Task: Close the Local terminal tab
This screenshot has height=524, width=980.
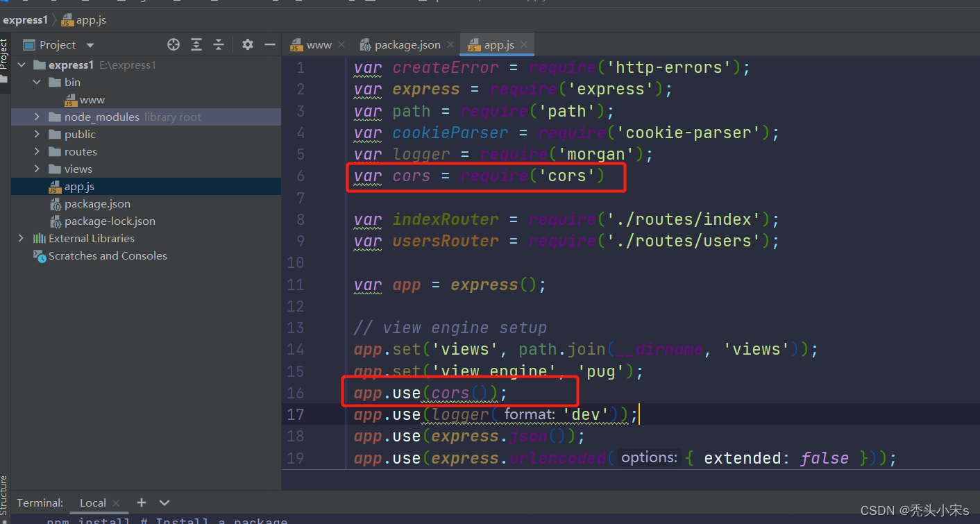Action: tap(115, 502)
